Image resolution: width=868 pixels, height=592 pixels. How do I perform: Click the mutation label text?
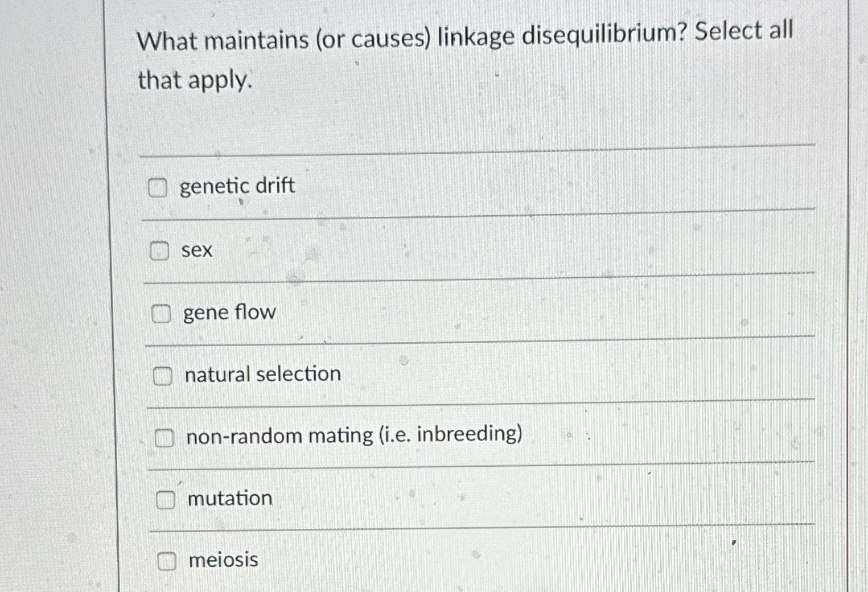point(229,499)
